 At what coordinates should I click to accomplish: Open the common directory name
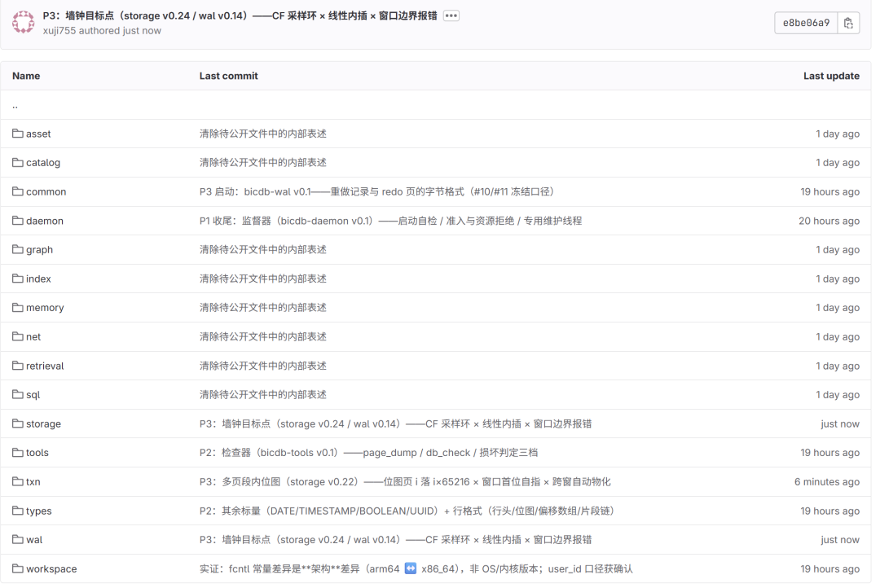pyautogui.click(x=46, y=192)
